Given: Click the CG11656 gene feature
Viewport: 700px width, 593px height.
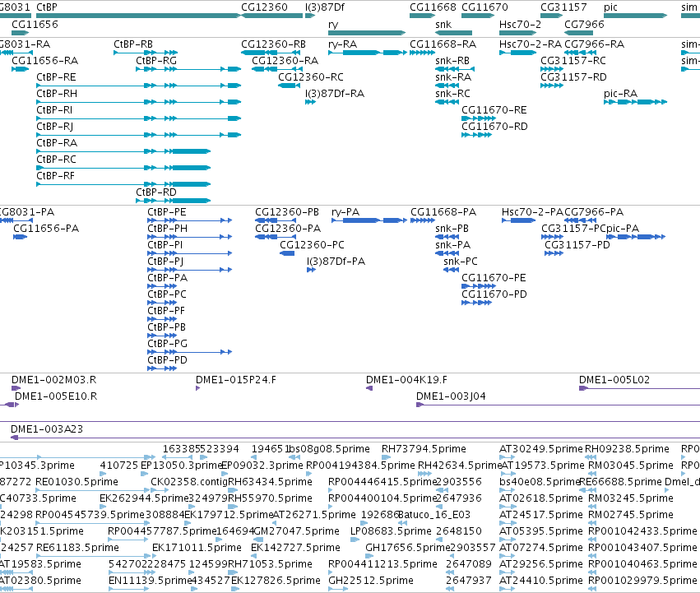Looking at the screenshot, I should [x=20, y=33].
